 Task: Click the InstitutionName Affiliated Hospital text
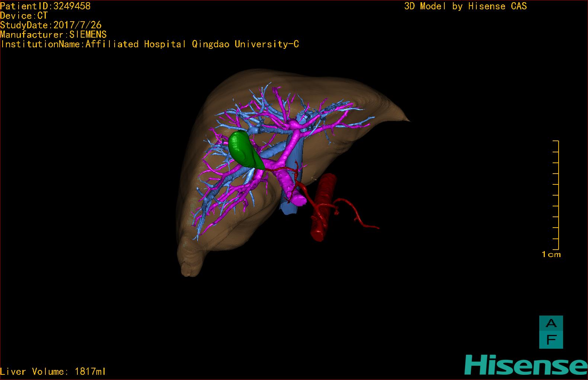point(150,44)
